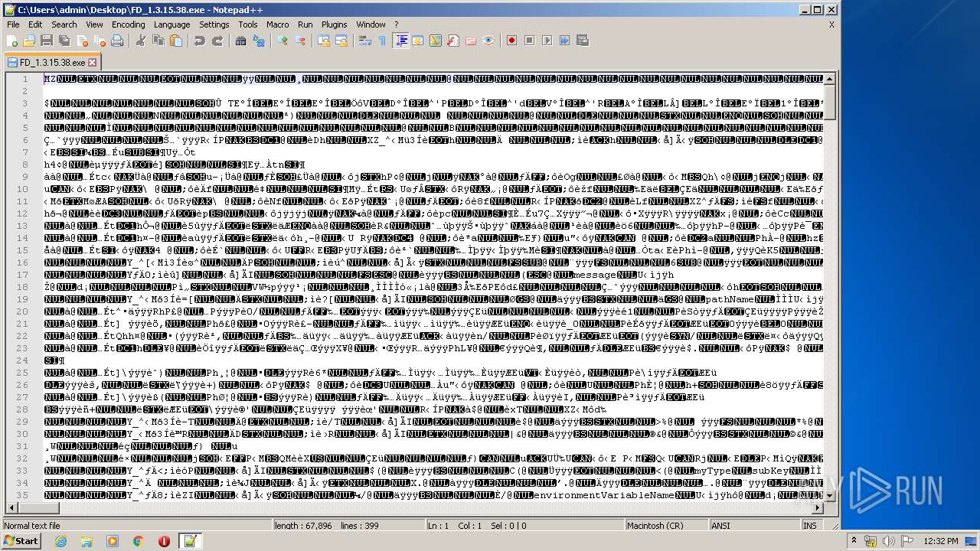Click the Copy toolbar icon
The height and width of the screenshot is (551, 980).
[158, 41]
